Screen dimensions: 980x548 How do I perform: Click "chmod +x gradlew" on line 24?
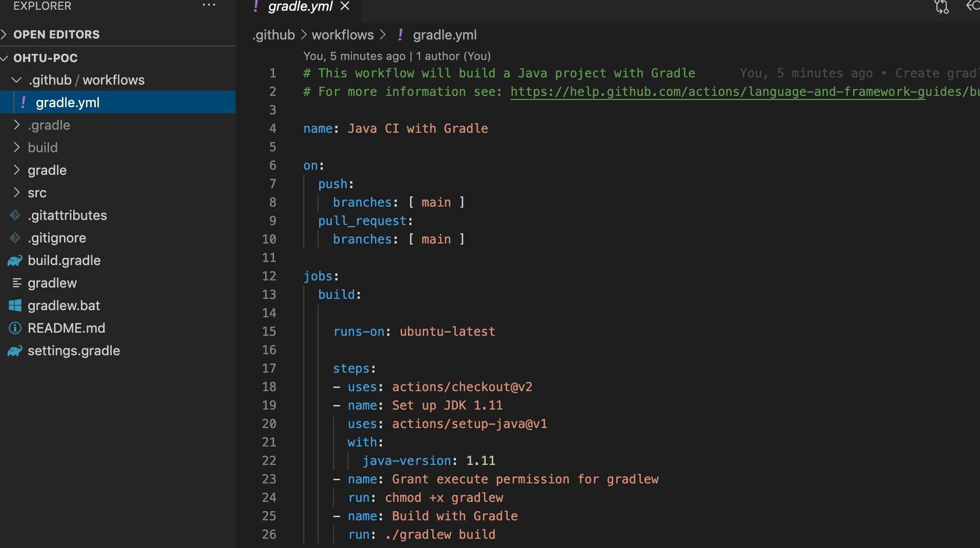coord(444,498)
